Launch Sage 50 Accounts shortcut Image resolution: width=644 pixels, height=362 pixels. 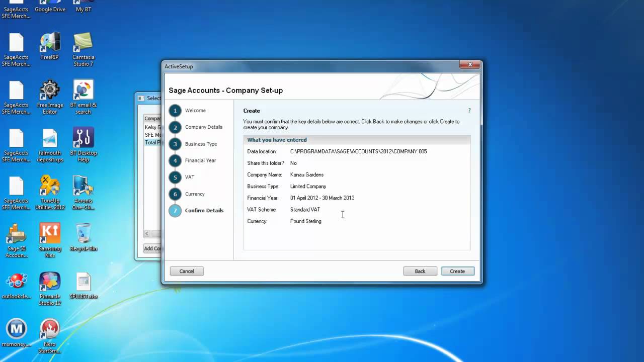pyautogui.click(x=16, y=241)
